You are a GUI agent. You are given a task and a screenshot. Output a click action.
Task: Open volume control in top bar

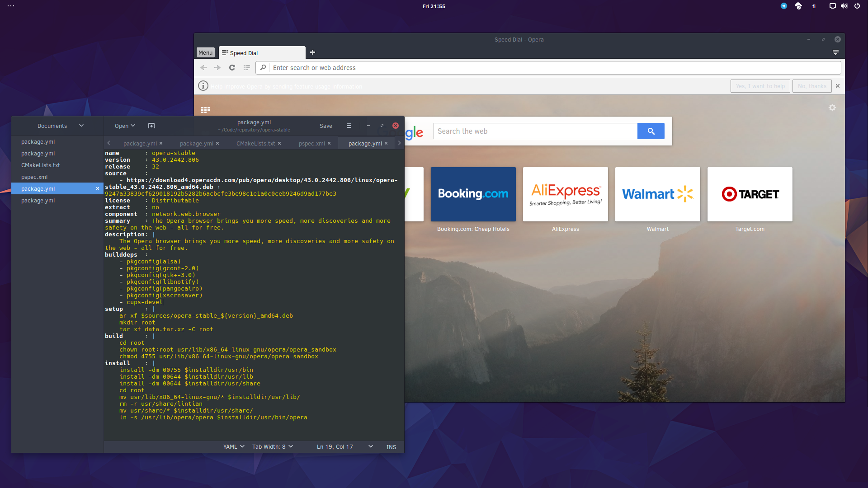click(x=844, y=6)
